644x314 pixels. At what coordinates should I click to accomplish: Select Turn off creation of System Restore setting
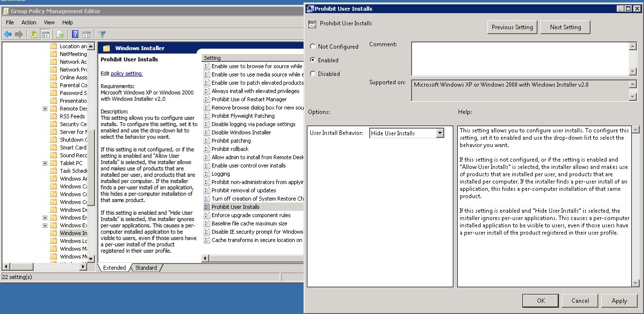pos(257,199)
